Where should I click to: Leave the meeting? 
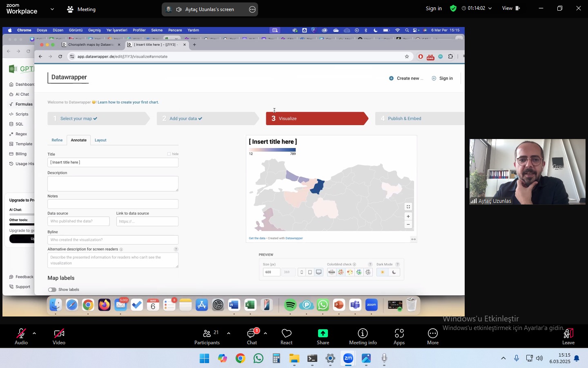point(568,337)
